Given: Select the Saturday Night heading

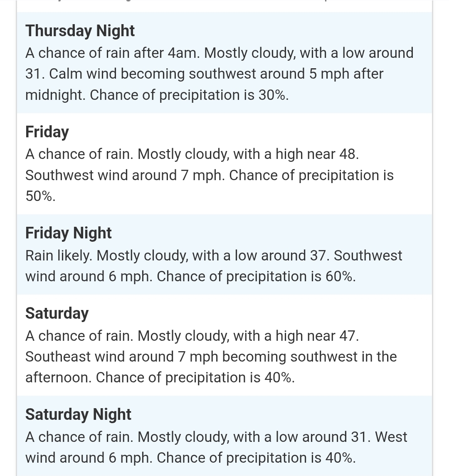Looking at the screenshot, I should 78,414.
